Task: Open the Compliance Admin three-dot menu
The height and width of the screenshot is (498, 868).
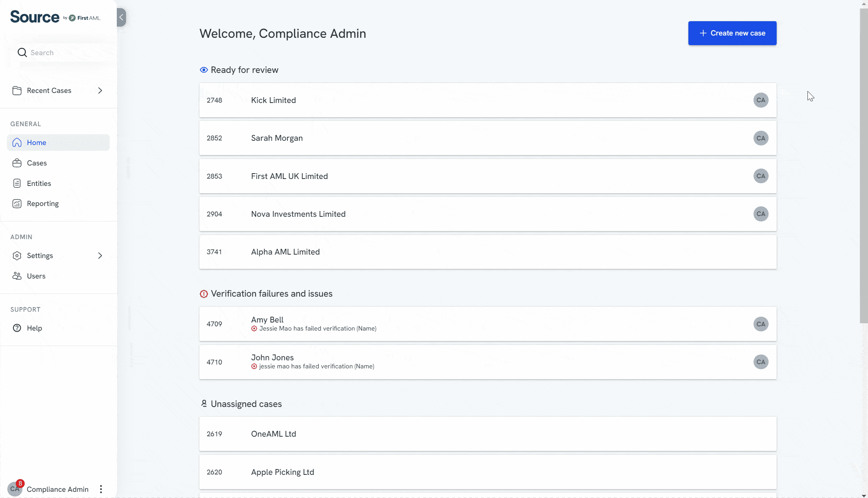Action: coord(101,489)
